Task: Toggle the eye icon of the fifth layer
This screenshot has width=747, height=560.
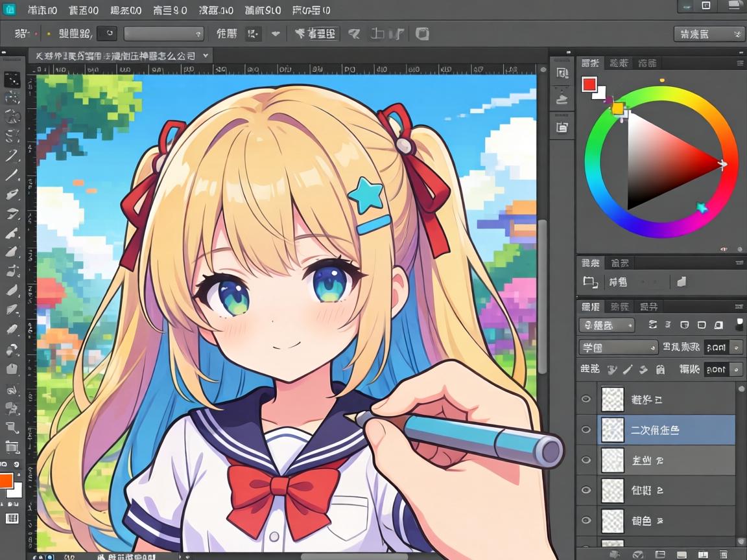Action: pos(586,520)
